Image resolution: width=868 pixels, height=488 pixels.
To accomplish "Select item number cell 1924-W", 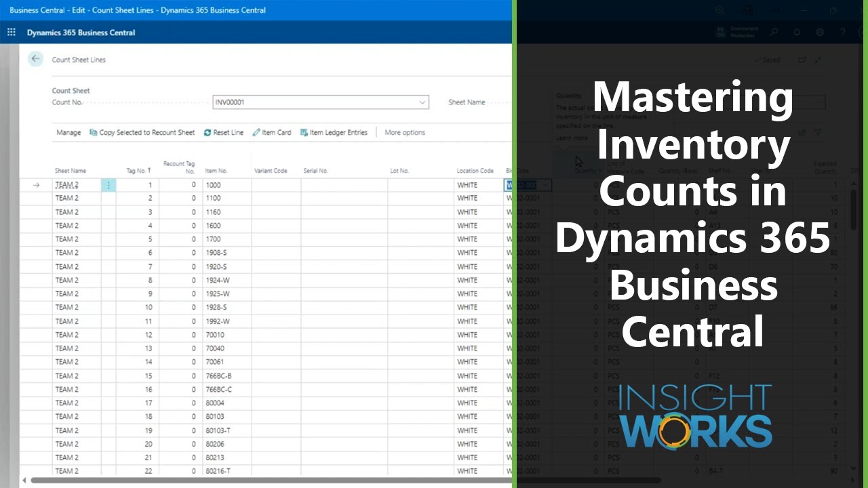I will [x=227, y=280].
